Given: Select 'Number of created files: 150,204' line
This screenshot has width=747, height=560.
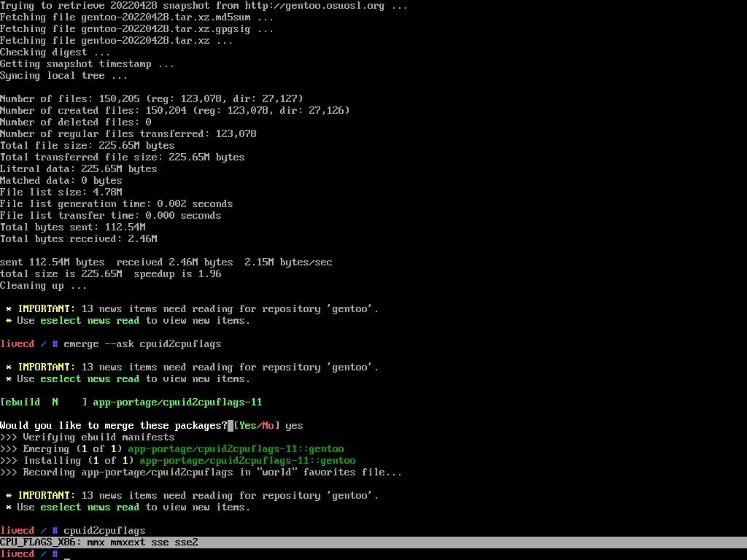Looking at the screenshot, I should pos(175,111).
